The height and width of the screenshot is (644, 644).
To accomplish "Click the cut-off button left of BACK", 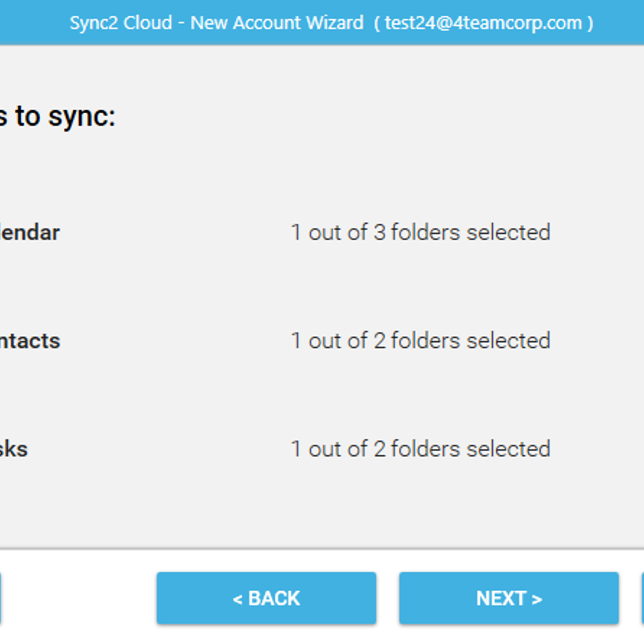I will click(0, 598).
